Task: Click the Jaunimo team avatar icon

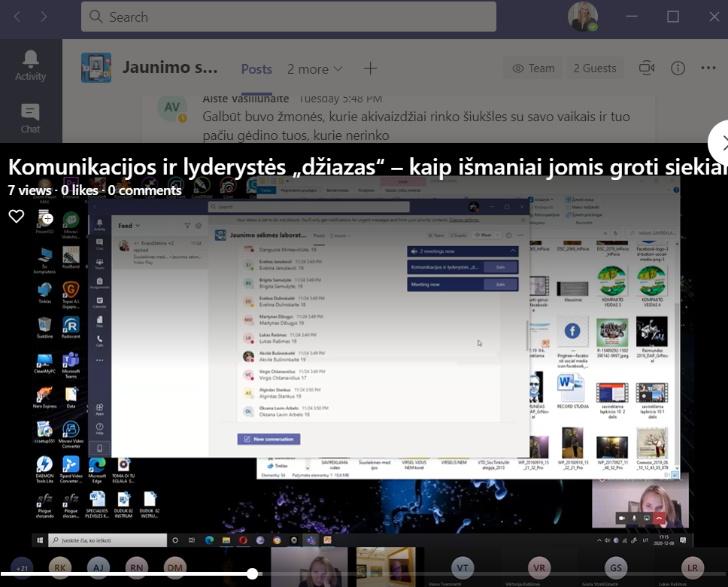Action: [96, 68]
